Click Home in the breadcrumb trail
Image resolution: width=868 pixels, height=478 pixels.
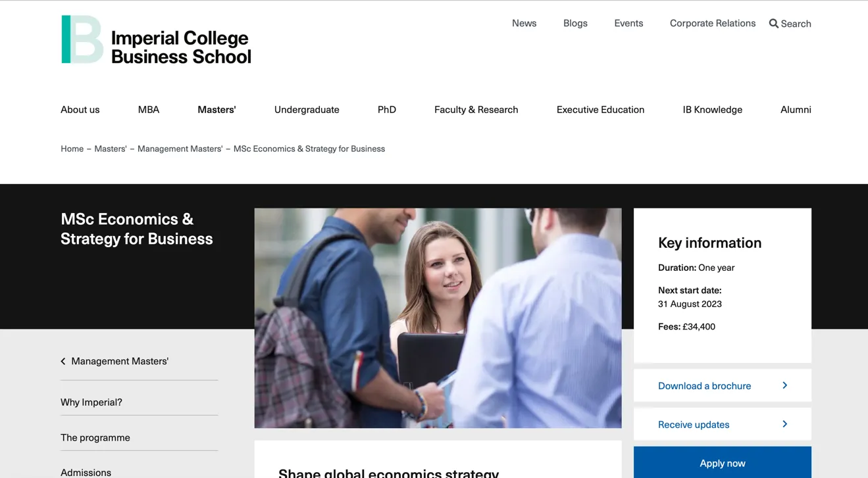pyautogui.click(x=72, y=149)
